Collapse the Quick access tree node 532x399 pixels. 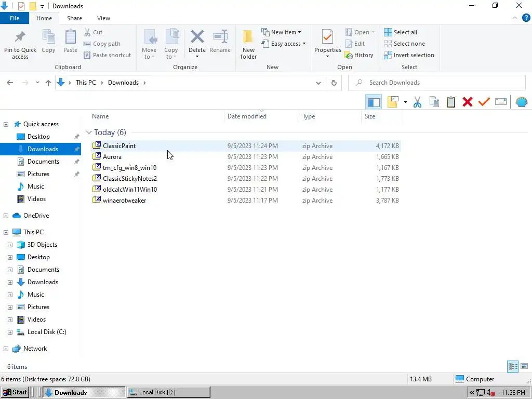click(x=6, y=124)
